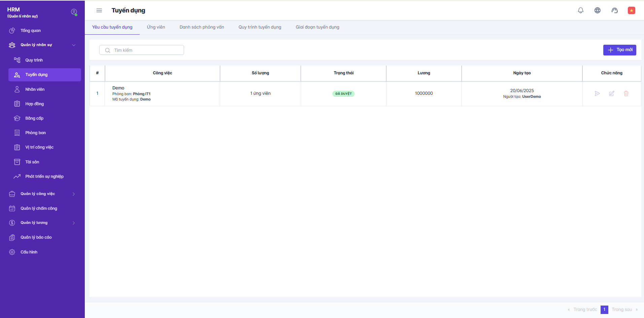The image size is (644, 318).
Task: Focus the Tìm kiếm search field
Action: (145, 50)
